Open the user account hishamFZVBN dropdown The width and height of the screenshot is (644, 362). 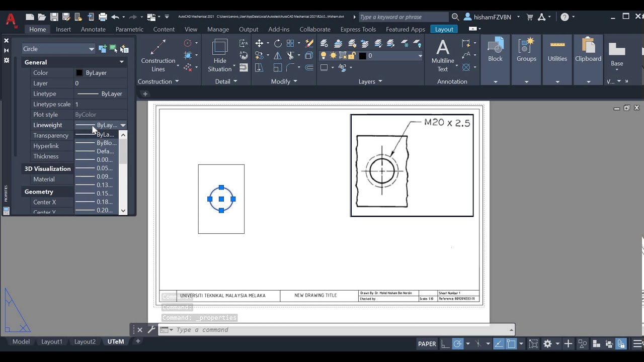493,17
